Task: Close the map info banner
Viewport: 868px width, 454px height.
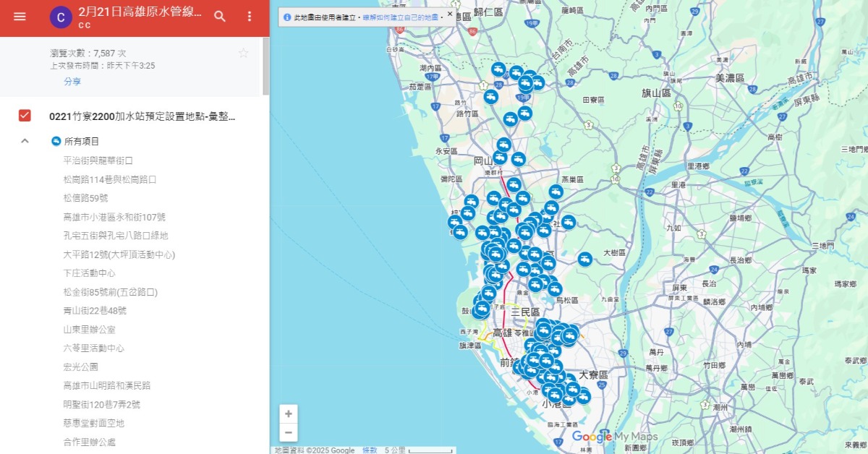Action: (449, 14)
